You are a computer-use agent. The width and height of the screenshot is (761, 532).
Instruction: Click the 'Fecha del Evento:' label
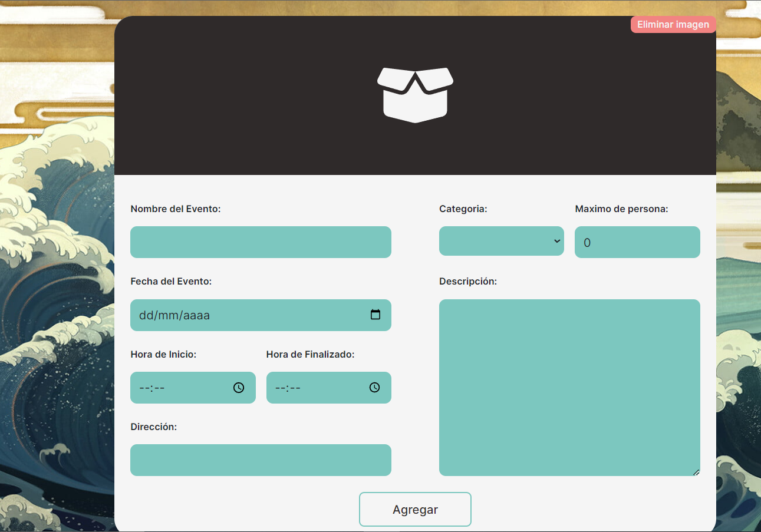(x=171, y=282)
